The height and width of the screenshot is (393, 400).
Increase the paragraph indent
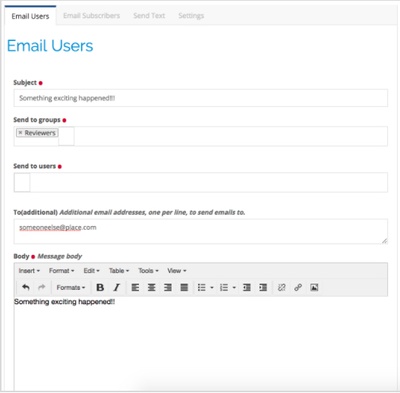click(x=263, y=287)
